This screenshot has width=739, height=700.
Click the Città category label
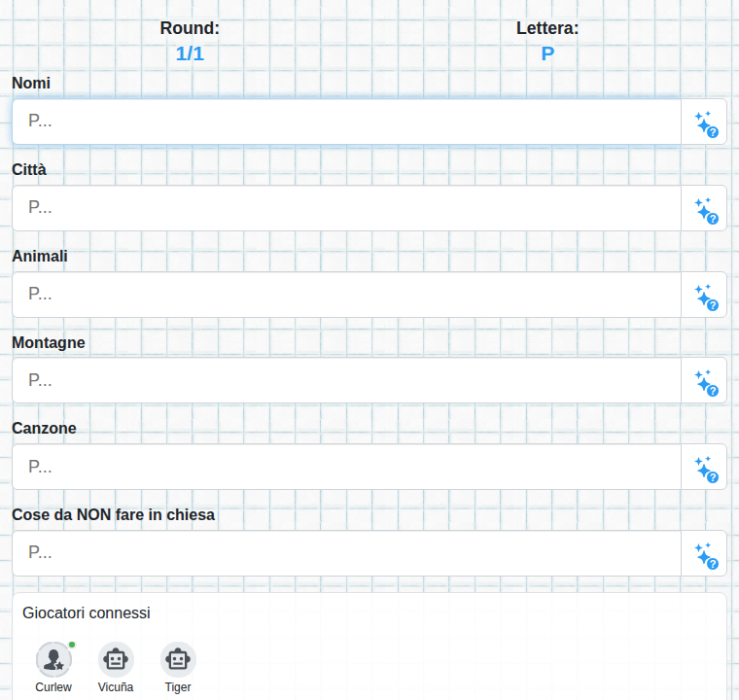(29, 170)
